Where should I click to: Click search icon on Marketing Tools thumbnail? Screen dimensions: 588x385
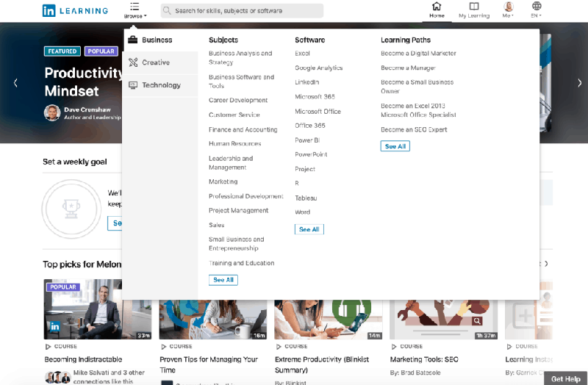tap(476, 321)
